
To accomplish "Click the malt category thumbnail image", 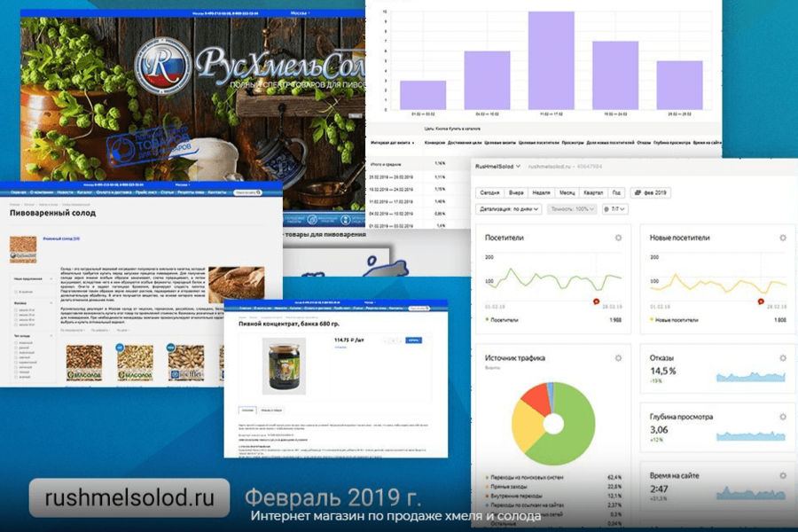I will (23, 249).
